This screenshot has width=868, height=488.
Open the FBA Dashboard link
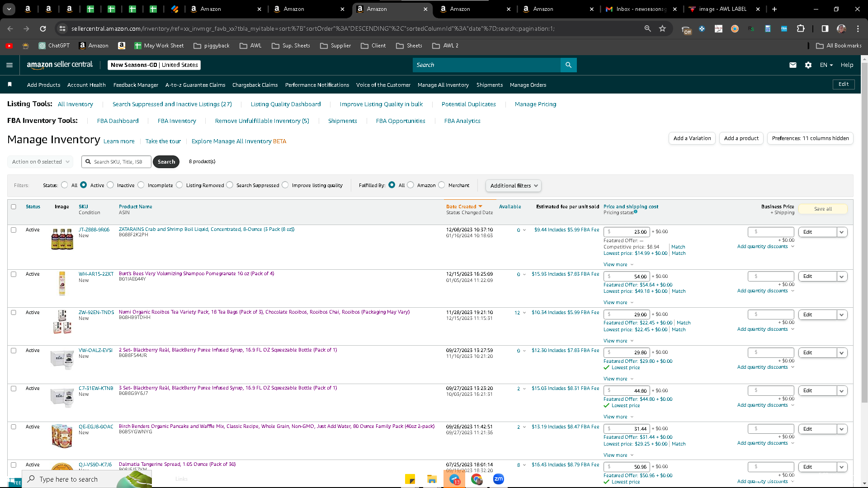[x=118, y=121]
